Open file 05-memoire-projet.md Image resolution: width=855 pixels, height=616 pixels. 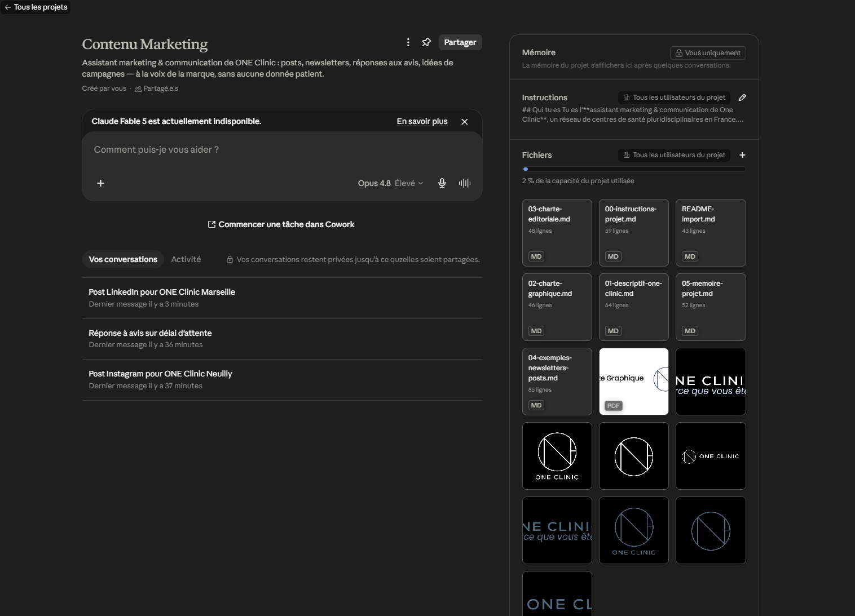[x=711, y=307]
